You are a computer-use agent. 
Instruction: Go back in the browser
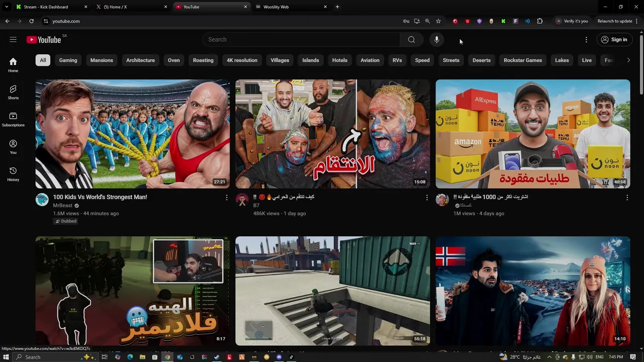coord(7,21)
